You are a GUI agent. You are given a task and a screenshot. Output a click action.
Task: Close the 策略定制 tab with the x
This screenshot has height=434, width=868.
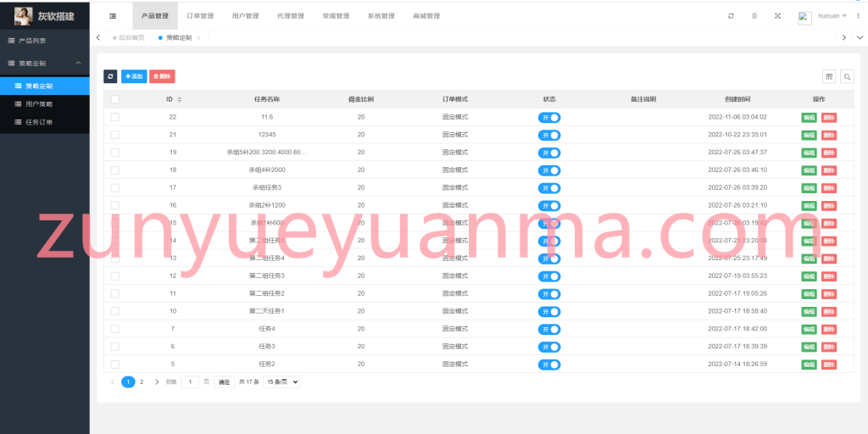coord(198,38)
